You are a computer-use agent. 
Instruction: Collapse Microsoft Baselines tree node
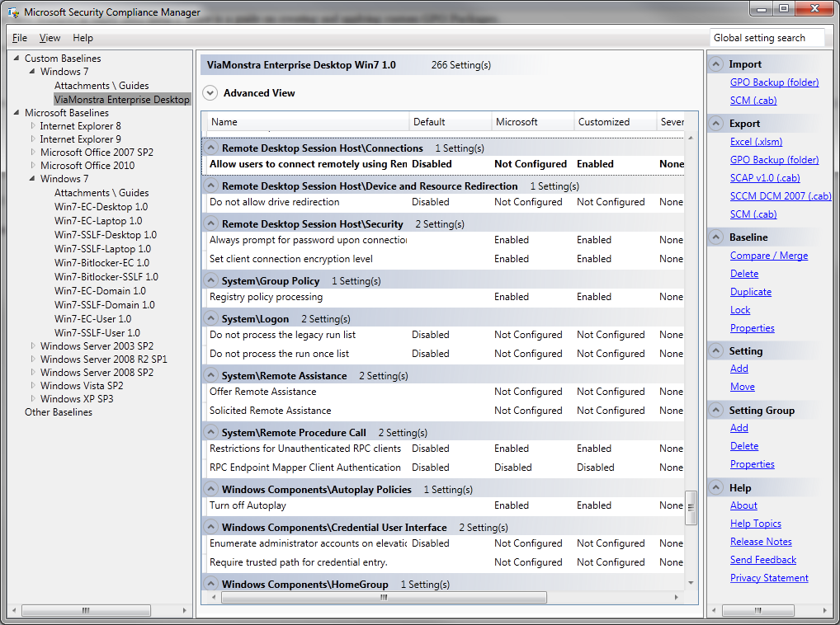pos(16,112)
